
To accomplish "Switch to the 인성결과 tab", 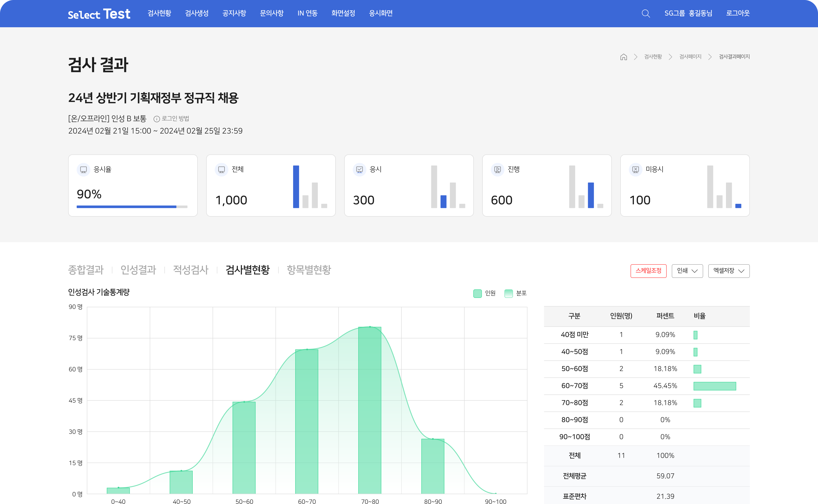I will pos(138,270).
